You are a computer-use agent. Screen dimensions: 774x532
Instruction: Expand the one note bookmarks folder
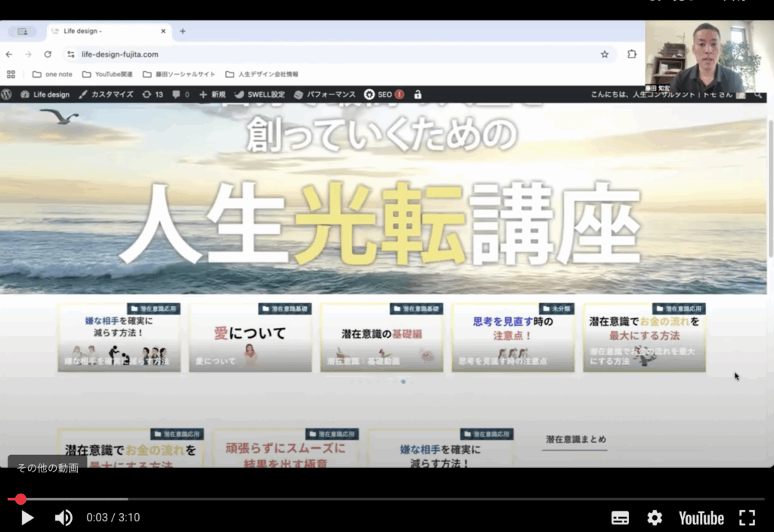[52, 74]
